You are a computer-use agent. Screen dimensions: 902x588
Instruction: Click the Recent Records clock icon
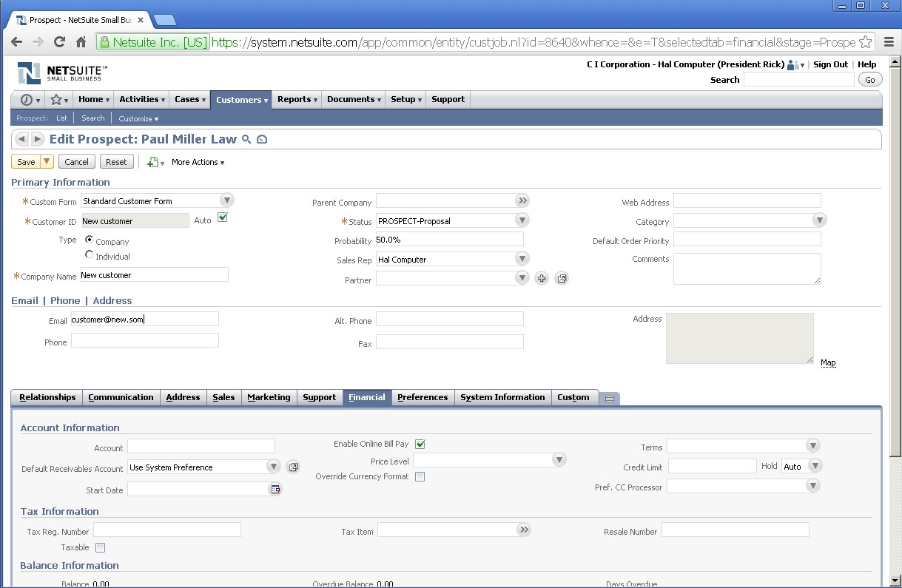[27, 100]
